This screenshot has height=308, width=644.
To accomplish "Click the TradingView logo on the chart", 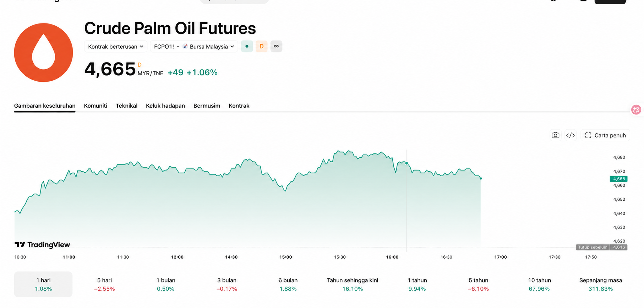I will pyautogui.click(x=42, y=245).
